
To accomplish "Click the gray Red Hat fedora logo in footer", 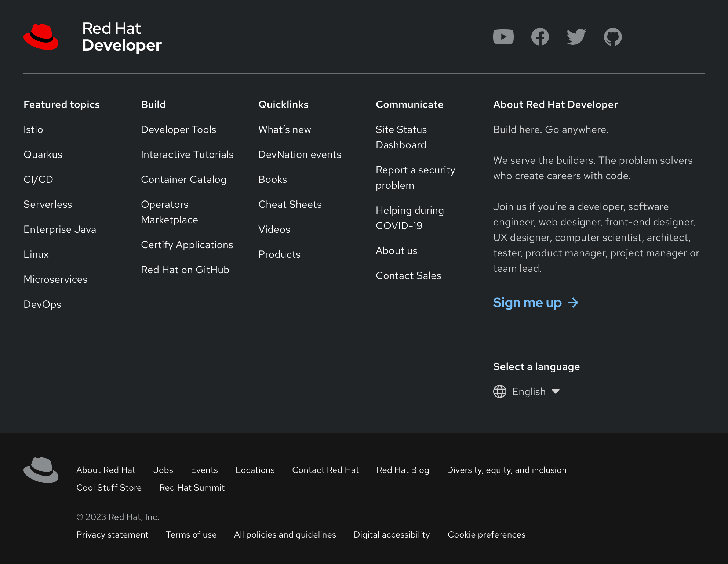I will click(x=41, y=470).
